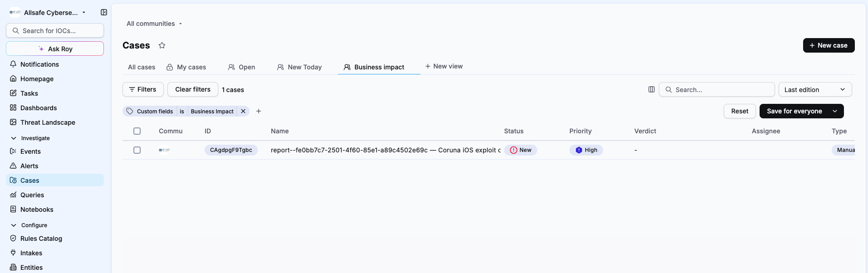This screenshot has width=868, height=273.
Task: Switch to the Open tab
Action: 241,67
